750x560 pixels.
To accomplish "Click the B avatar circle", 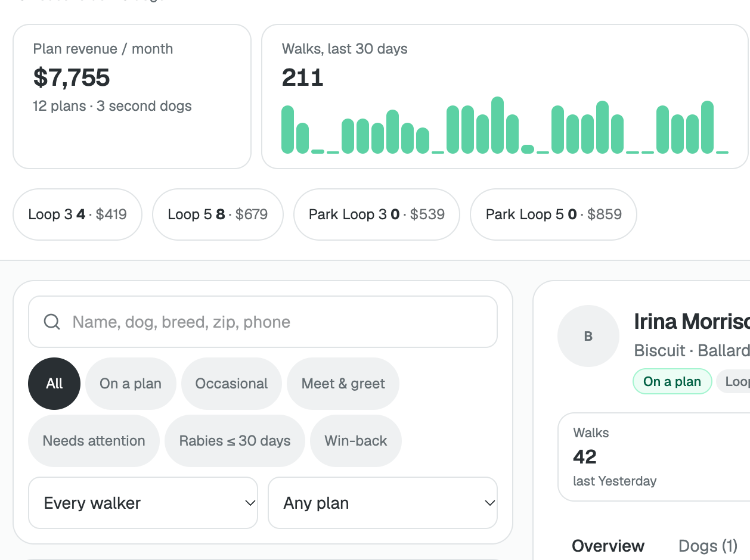I will click(x=588, y=336).
